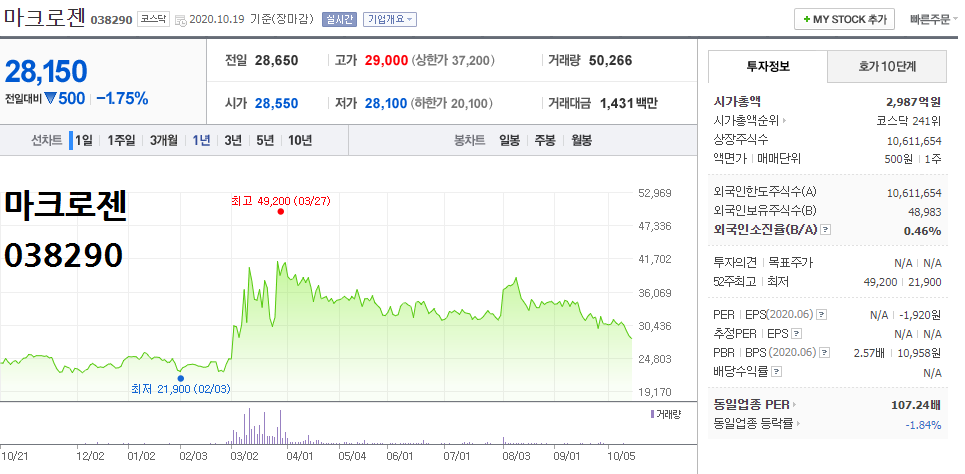
Task: Click the 전일 value 28,650
Action: [276, 60]
